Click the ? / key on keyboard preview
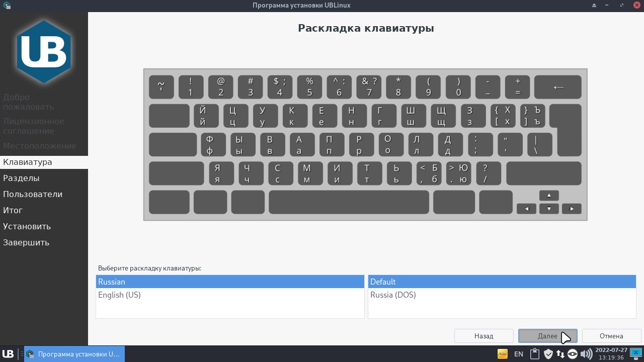 [488, 173]
